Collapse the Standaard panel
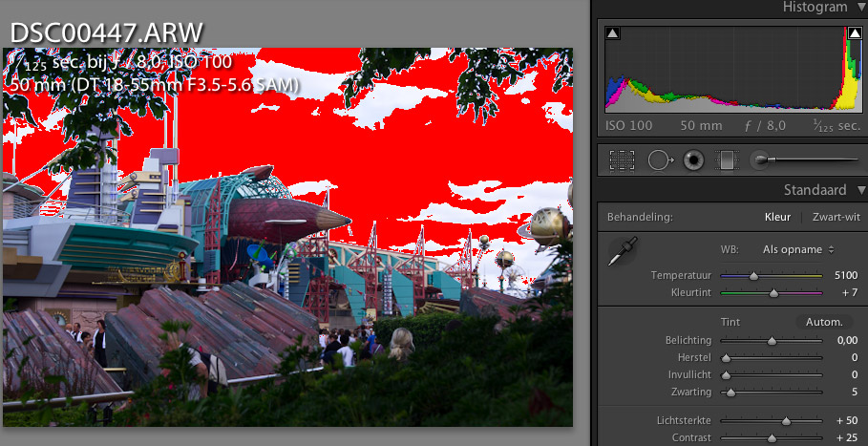 click(860, 190)
